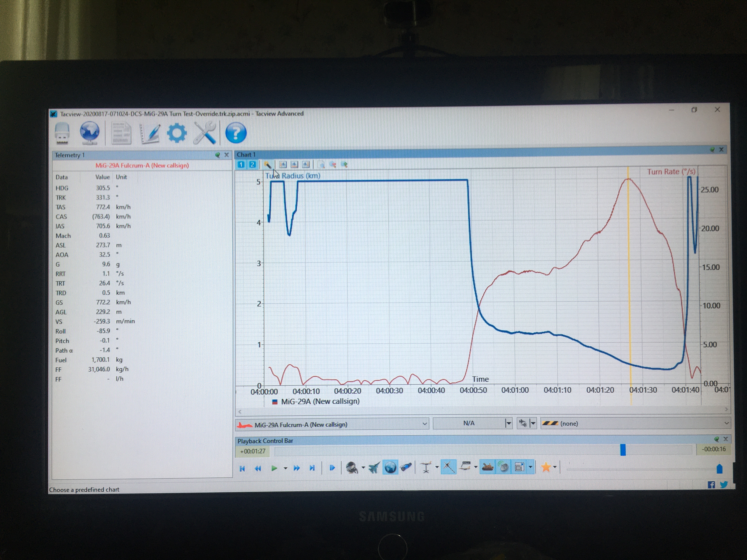Close the Chart 1 panel
Viewport: 747px width, 560px height.
(x=721, y=149)
